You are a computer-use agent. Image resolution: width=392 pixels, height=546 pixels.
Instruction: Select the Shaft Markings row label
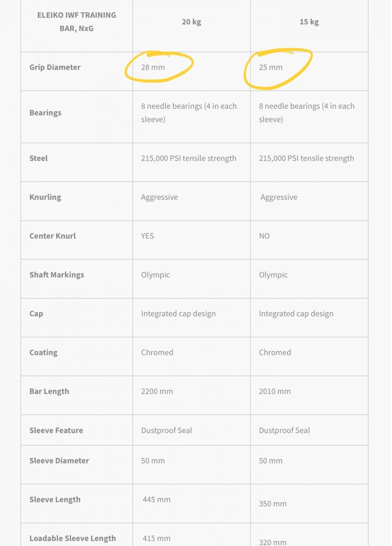[x=56, y=275]
